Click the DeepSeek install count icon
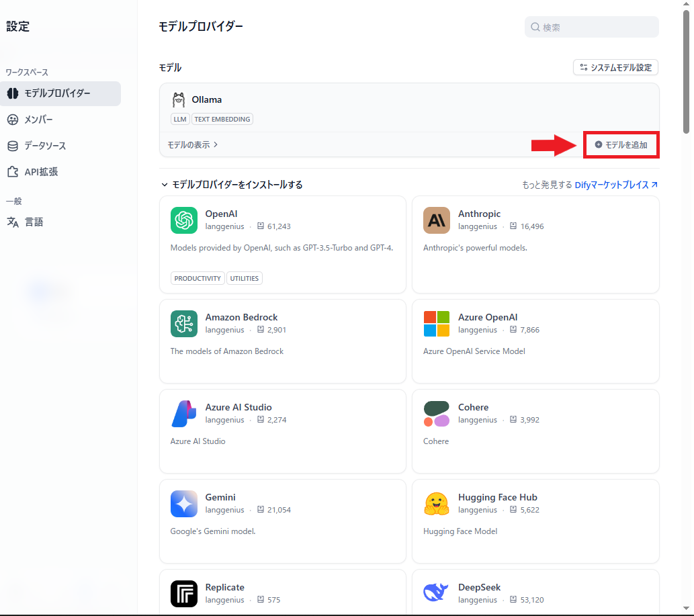The image size is (694, 616). pyautogui.click(x=513, y=599)
